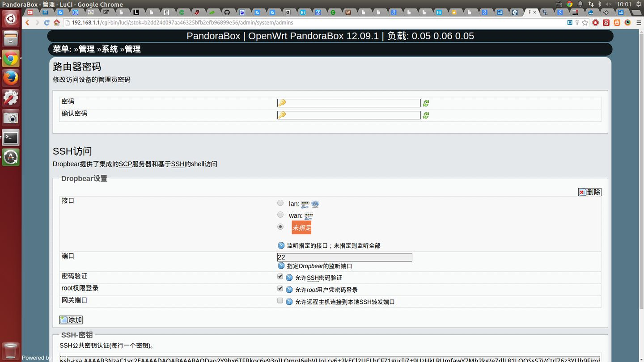This screenshot has height=362, width=644.
Task: Open the clock showing 10:01
Action: (623, 4)
